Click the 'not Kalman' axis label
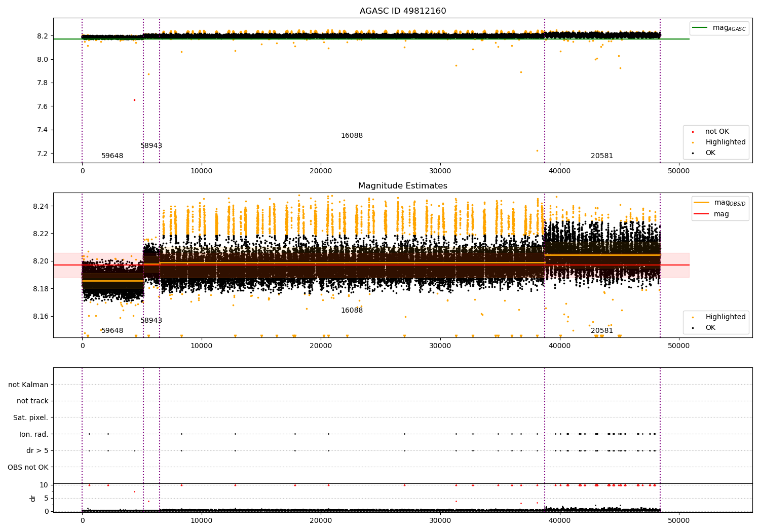Screen dimensions: 760x532 click(x=28, y=385)
